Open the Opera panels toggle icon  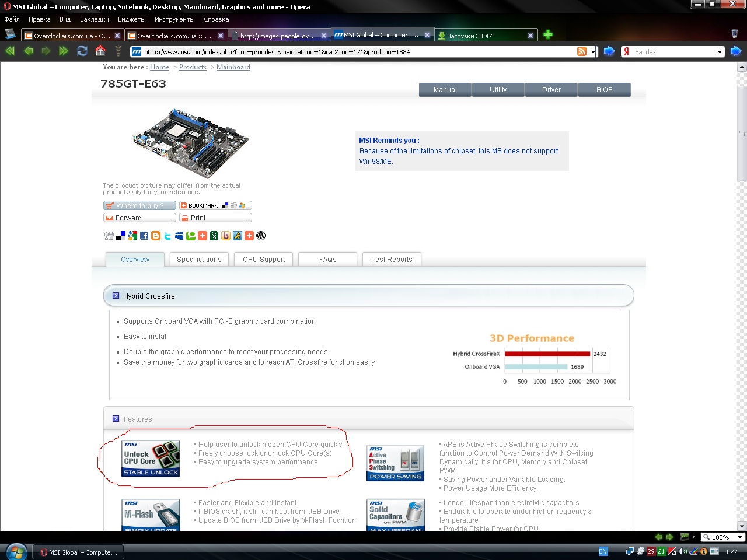coord(11,34)
